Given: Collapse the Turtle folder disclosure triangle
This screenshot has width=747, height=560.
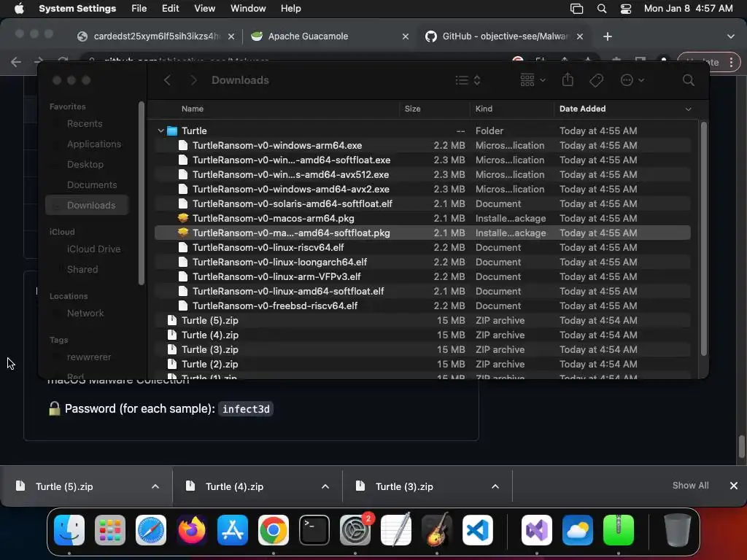Looking at the screenshot, I should click(x=160, y=131).
